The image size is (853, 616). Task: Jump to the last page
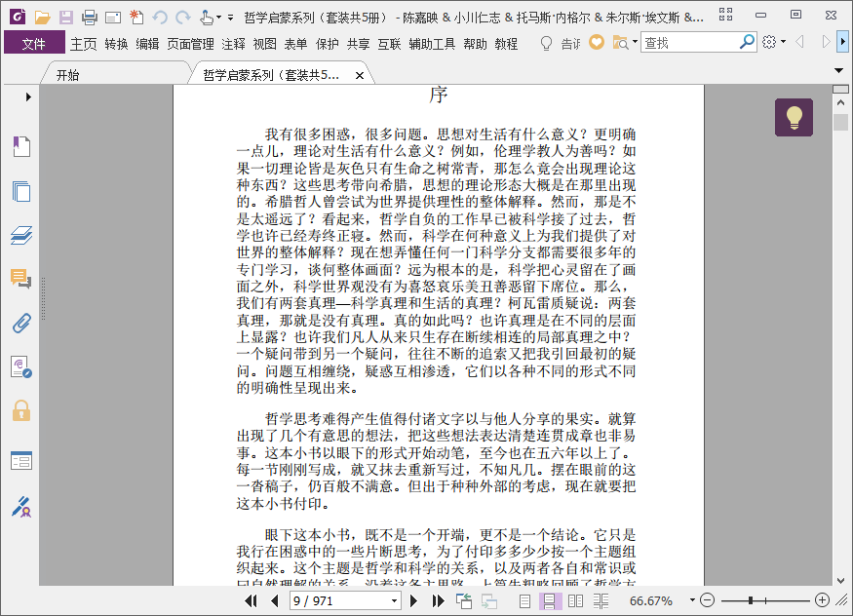coord(438,600)
